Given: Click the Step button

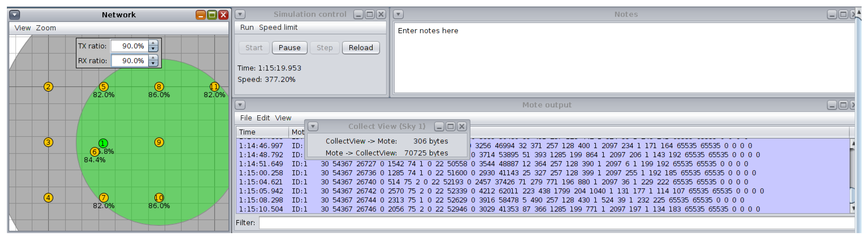Looking at the screenshot, I should [324, 48].
